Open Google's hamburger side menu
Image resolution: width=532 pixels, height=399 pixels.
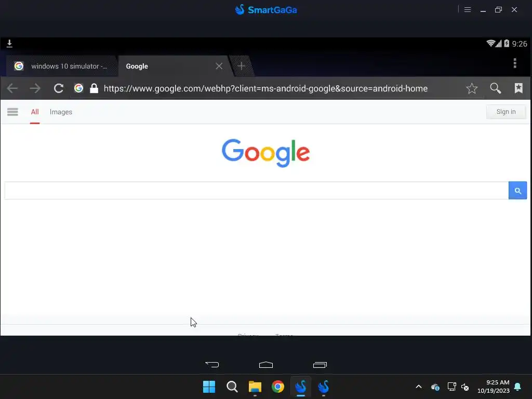click(x=12, y=112)
